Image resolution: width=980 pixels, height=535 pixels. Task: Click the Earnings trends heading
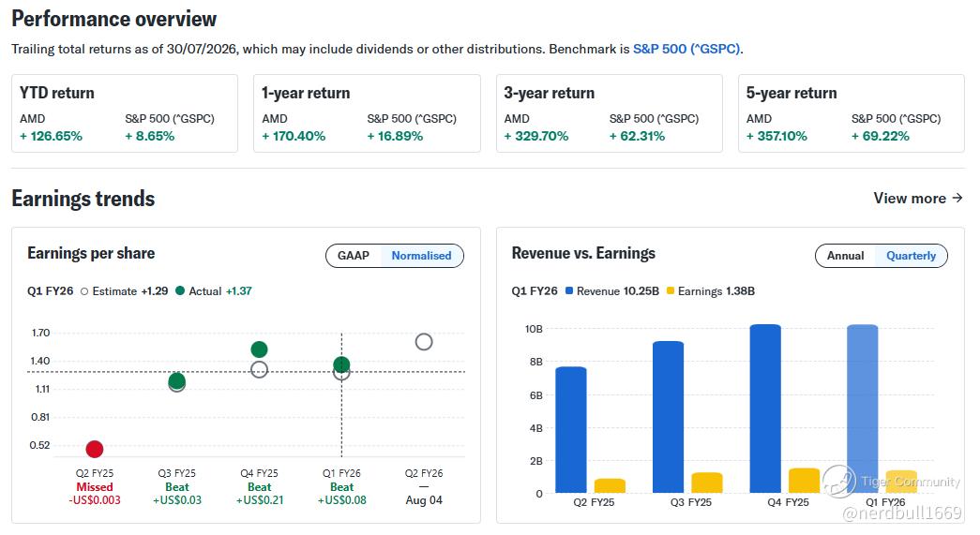point(83,199)
